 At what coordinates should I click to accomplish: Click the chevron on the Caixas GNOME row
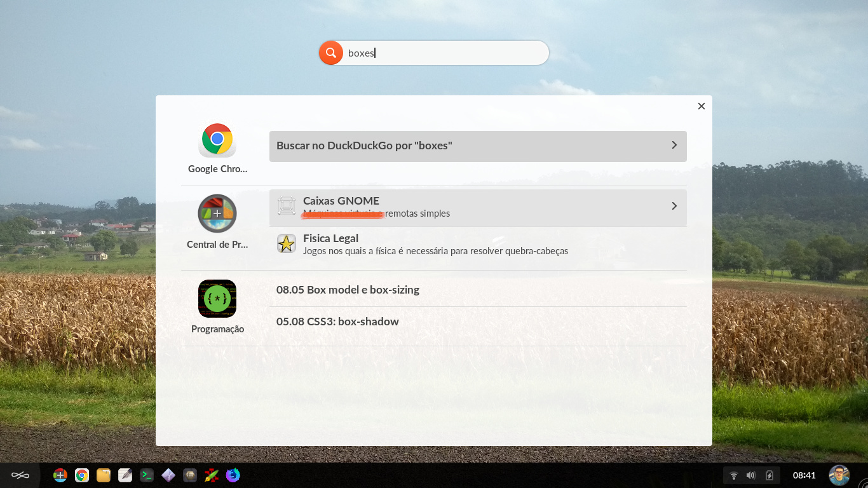674,206
